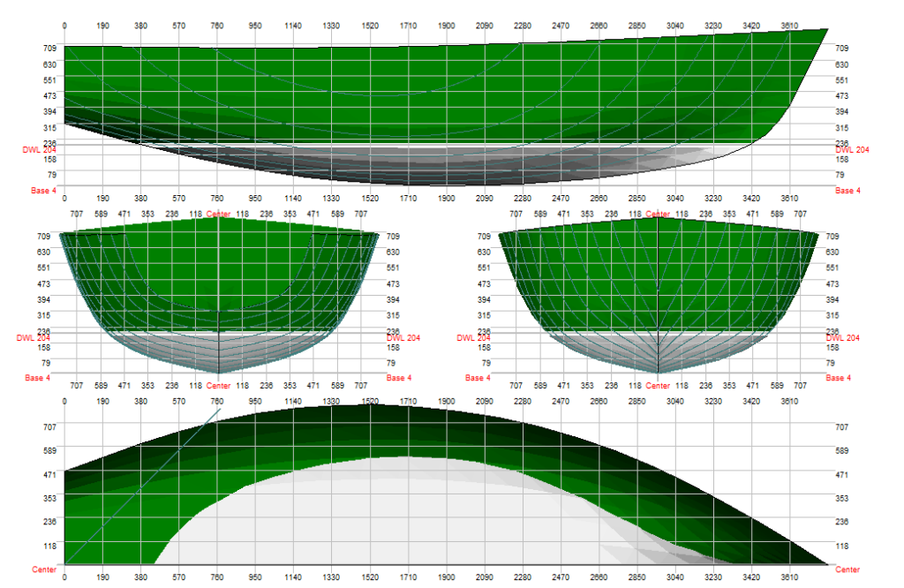Click the bow tip of the hull in the profile view
Screen dimensions: 904x588
tap(826, 30)
